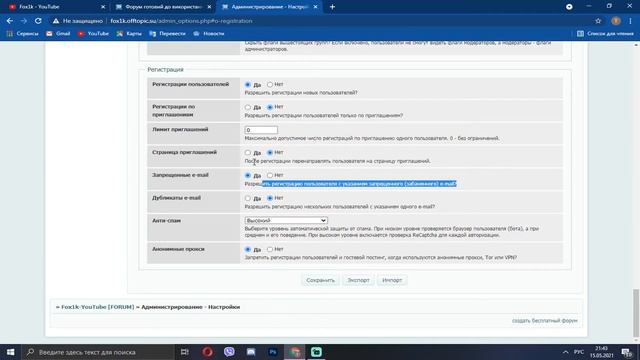Open the Gmail bookmark
Screen dimensions: 640x360
tap(58, 33)
